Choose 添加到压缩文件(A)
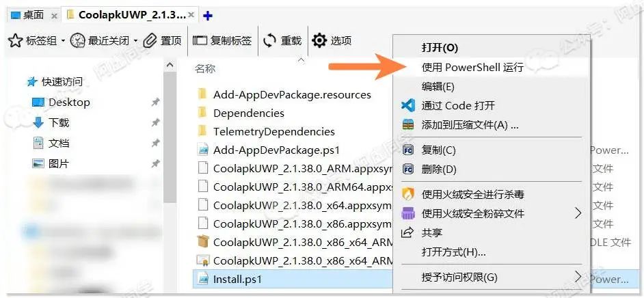The image size is (644, 298). (x=470, y=125)
